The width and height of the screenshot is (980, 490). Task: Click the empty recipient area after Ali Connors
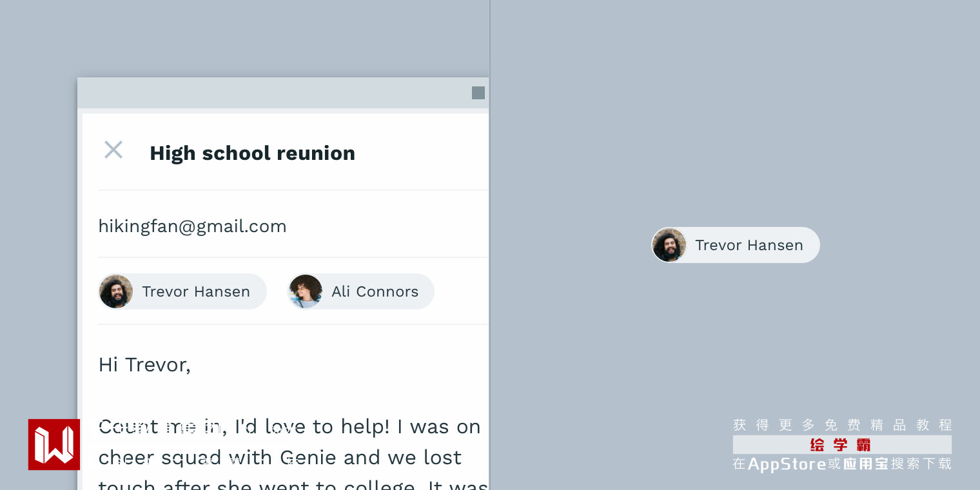point(461,291)
